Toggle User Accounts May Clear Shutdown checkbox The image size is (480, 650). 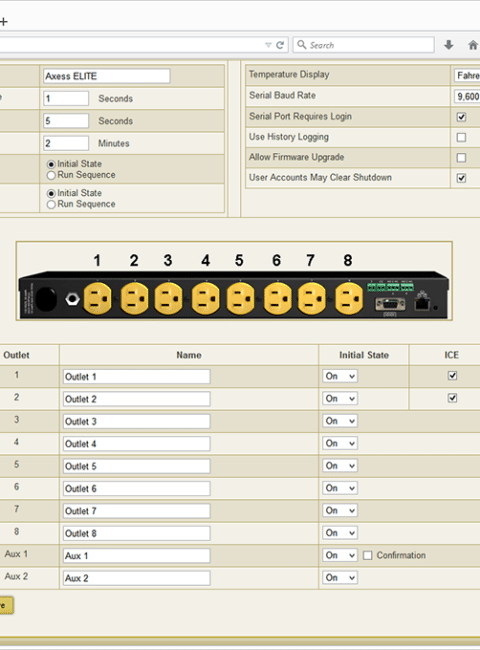point(461,178)
